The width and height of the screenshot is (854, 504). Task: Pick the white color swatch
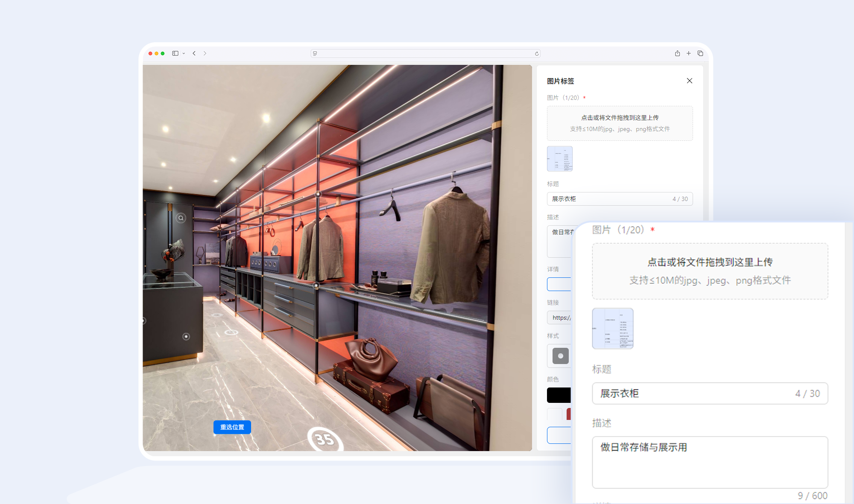tap(555, 414)
